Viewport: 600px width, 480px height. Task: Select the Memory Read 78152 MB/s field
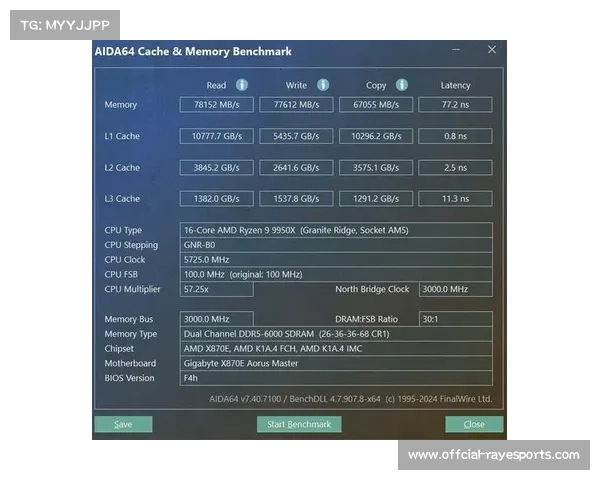tap(216, 105)
